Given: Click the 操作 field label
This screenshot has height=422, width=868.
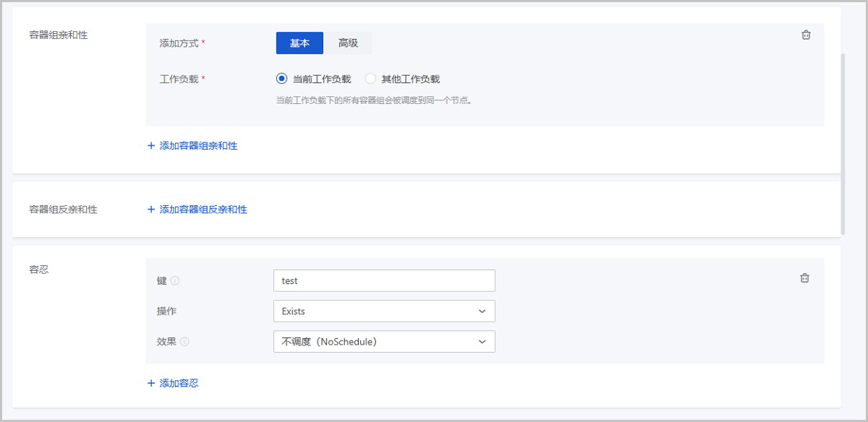Looking at the screenshot, I should click(x=166, y=311).
